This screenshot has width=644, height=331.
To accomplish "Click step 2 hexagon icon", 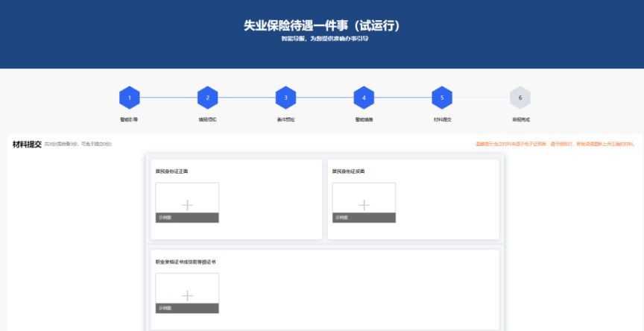I will [x=207, y=98].
